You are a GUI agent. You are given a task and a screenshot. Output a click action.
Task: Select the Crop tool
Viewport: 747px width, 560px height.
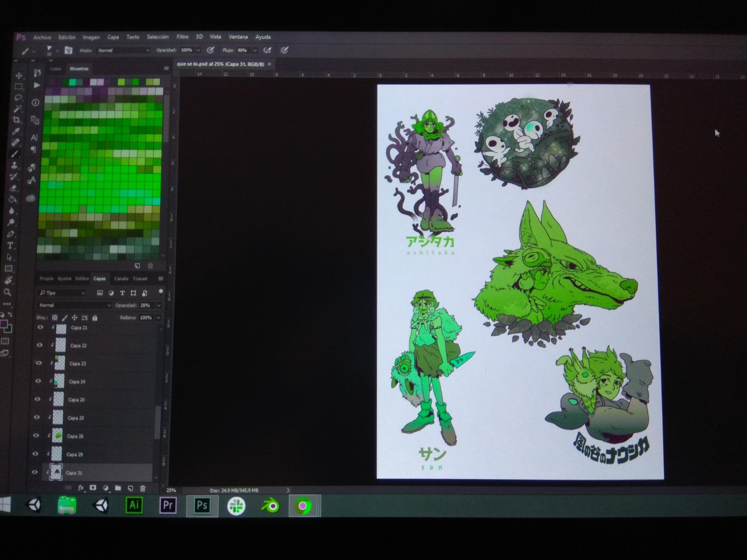pyautogui.click(x=17, y=120)
